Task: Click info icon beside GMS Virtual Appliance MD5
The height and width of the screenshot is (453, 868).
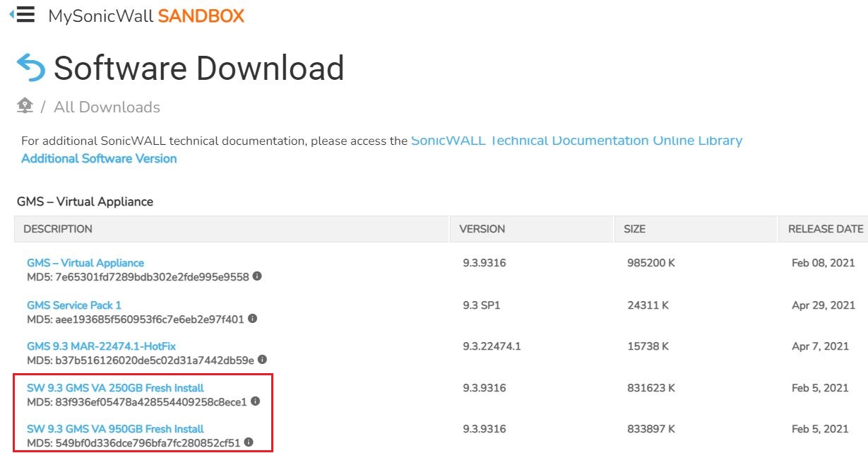Action: [257, 276]
